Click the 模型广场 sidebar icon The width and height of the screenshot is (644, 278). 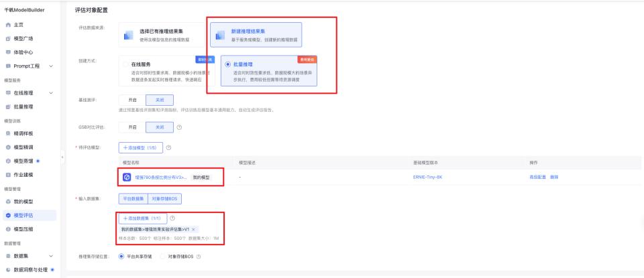[x=8, y=39]
